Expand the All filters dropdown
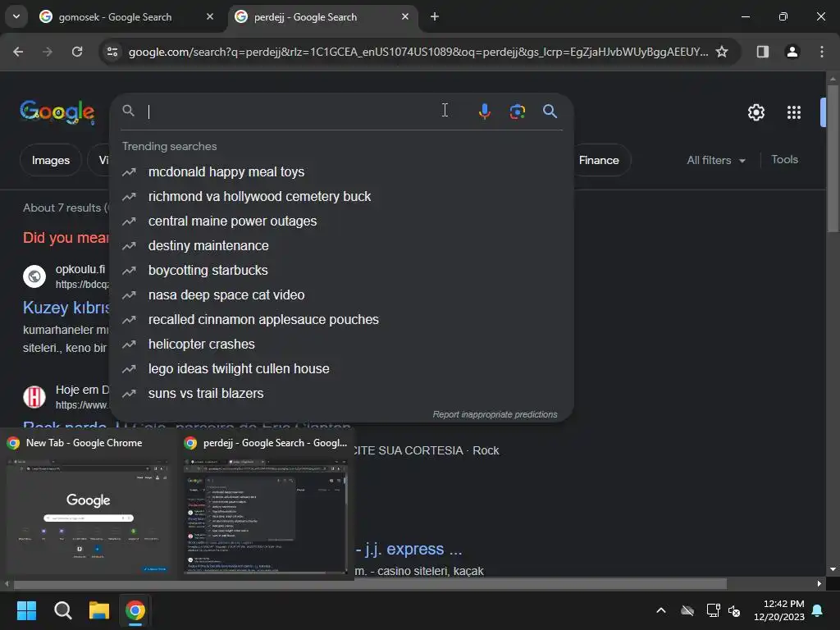This screenshot has width=840, height=630. (715, 160)
